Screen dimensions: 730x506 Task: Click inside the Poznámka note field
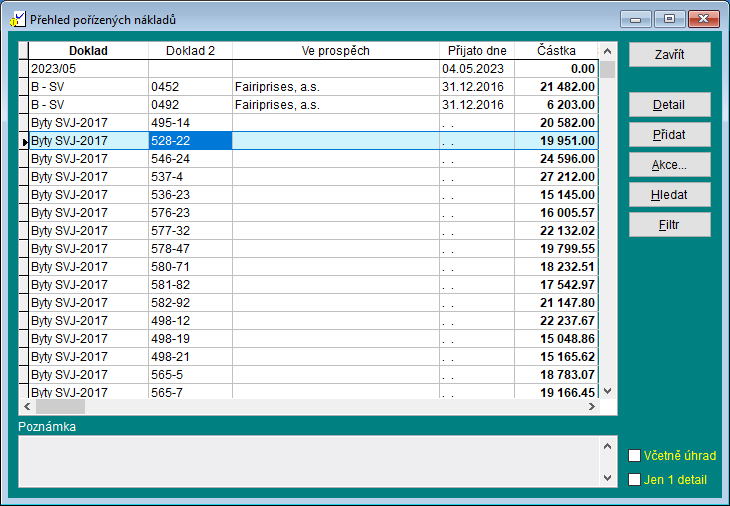tap(308, 461)
